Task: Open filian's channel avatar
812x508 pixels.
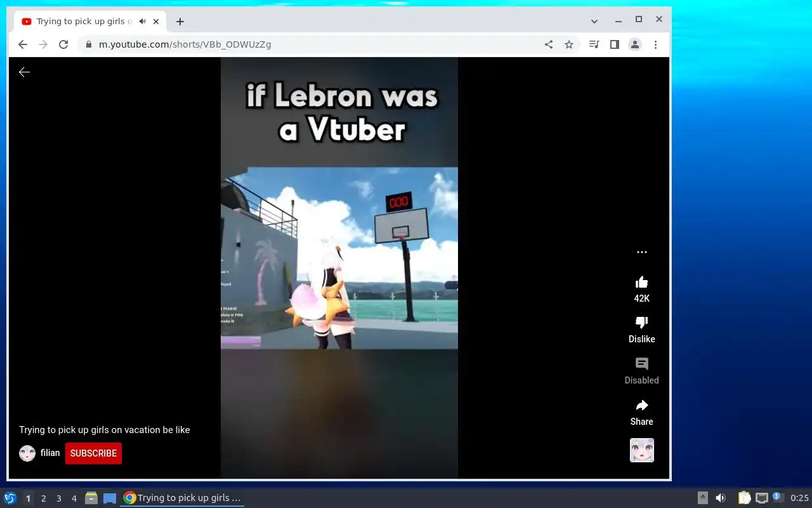Action: pyautogui.click(x=27, y=453)
